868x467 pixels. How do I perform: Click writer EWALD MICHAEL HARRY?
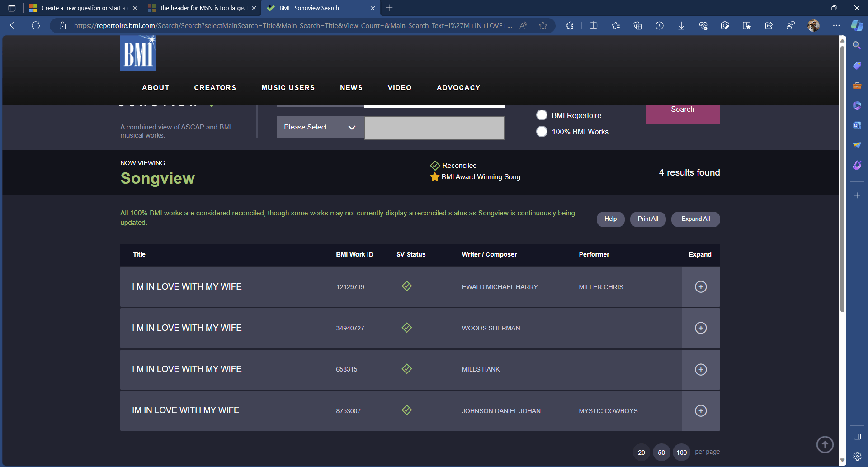pyautogui.click(x=500, y=287)
